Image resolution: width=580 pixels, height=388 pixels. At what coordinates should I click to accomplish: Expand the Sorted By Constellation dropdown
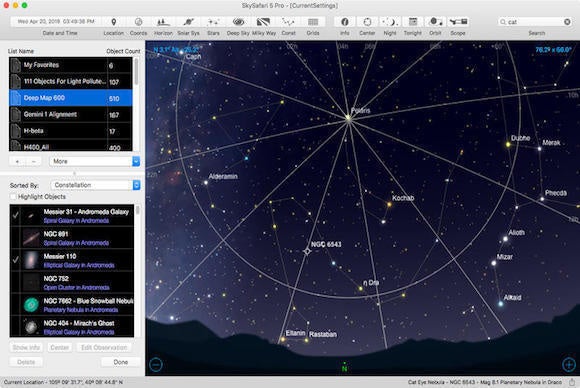[x=95, y=185]
